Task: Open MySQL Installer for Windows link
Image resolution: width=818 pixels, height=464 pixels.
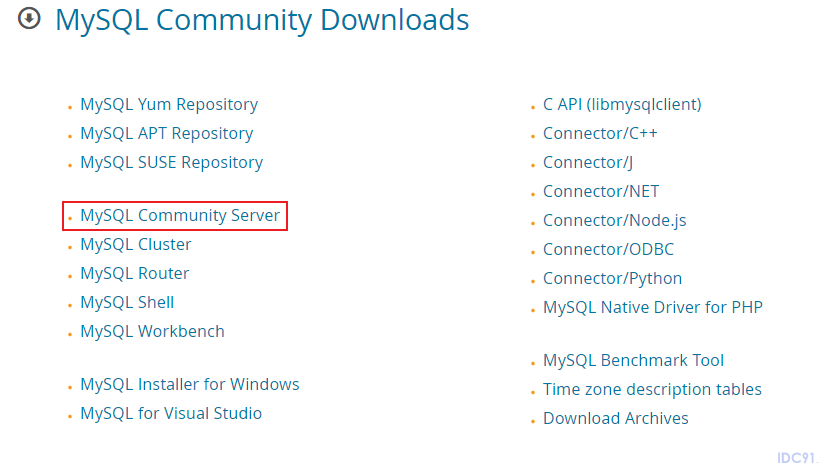Action: 190,385
